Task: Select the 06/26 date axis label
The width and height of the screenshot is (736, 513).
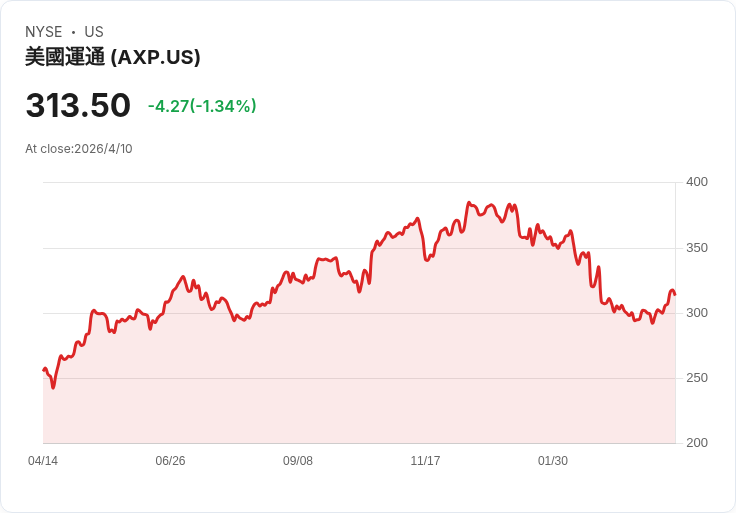Action: pyautogui.click(x=170, y=461)
